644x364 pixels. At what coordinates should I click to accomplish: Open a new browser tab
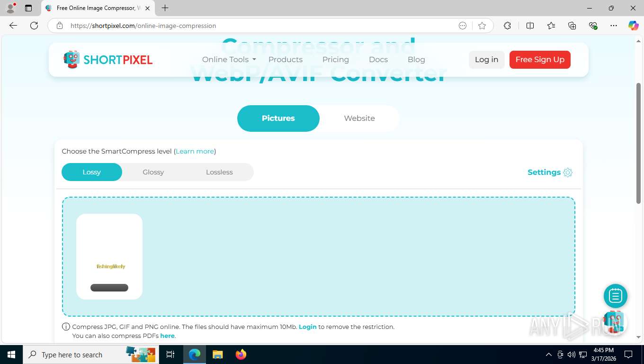click(165, 8)
